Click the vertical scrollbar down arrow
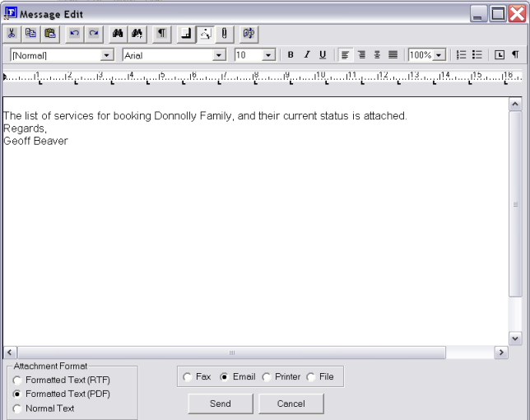Viewport: 530px width, 420px height. click(515, 338)
